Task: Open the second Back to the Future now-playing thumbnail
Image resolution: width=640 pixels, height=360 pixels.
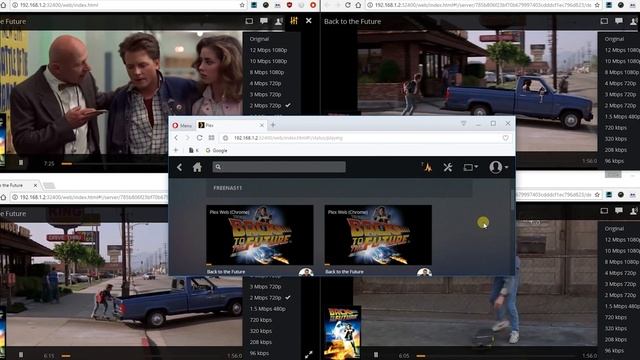Action: pyautogui.click(x=378, y=235)
